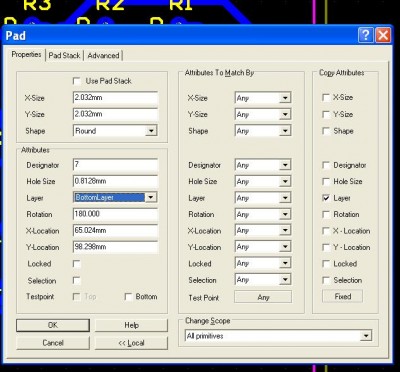Image resolution: width=400 pixels, height=372 pixels.
Task: Click the Hole Size input field
Action: (115, 181)
